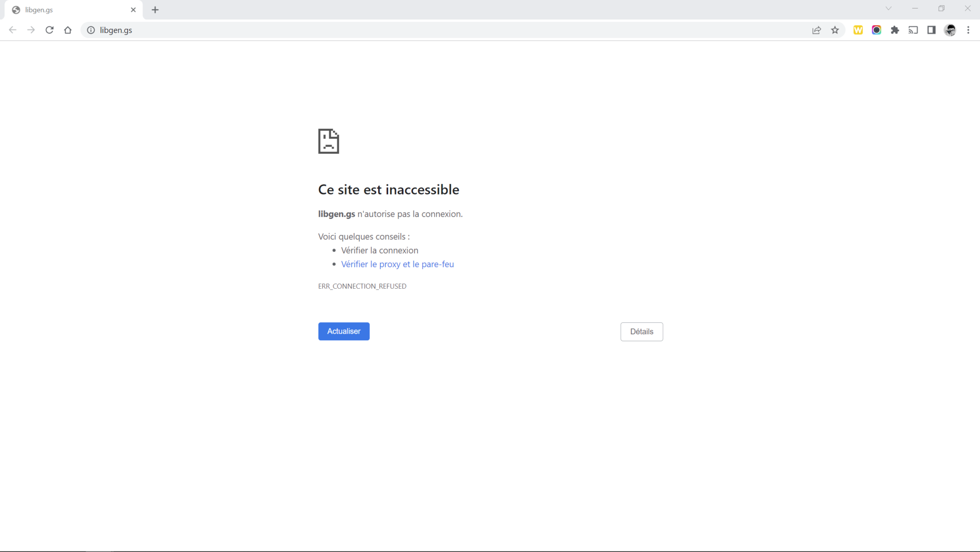The image size is (980, 552).
Task: Click the share icon in the toolbar
Action: 816,30
